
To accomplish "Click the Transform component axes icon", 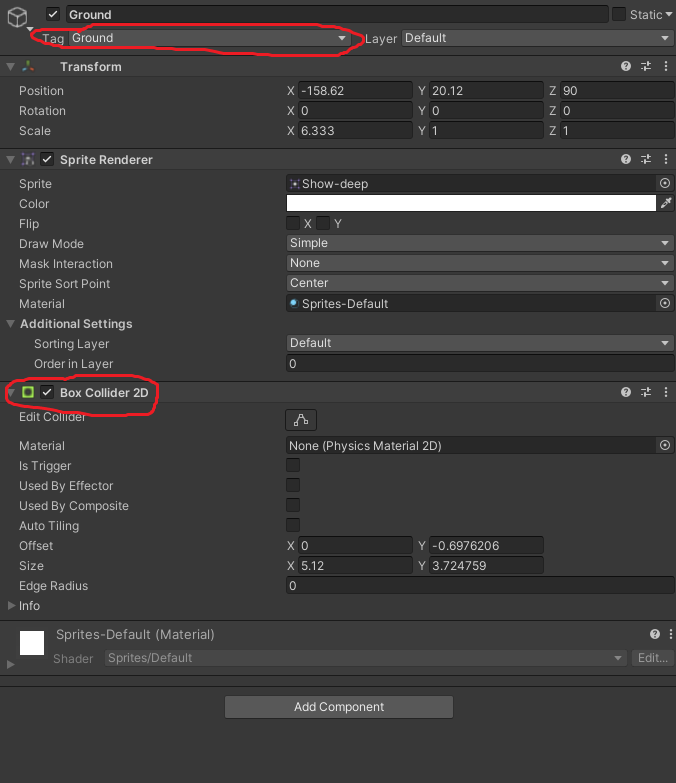I will tap(28, 66).
